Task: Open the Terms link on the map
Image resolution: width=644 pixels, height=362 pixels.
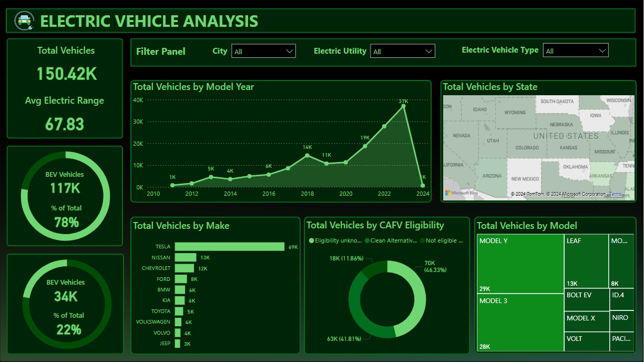Action: coord(615,195)
